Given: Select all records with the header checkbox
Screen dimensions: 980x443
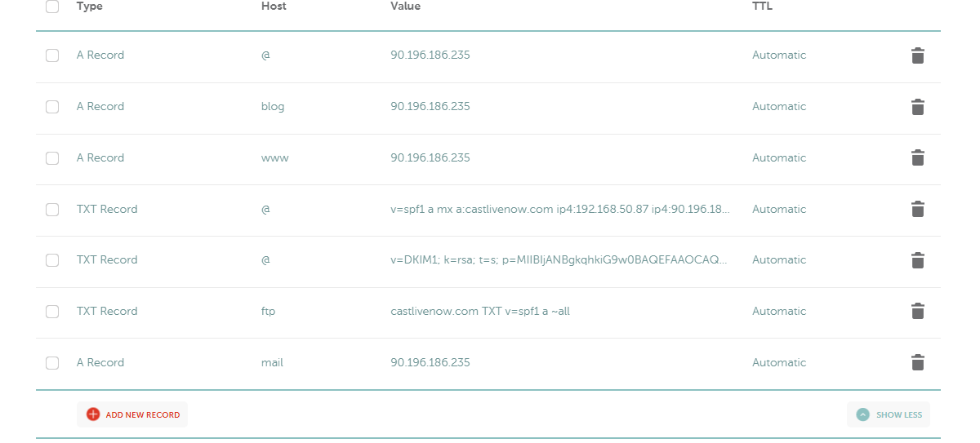Looking at the screenshot, I should tap(52, 7).
